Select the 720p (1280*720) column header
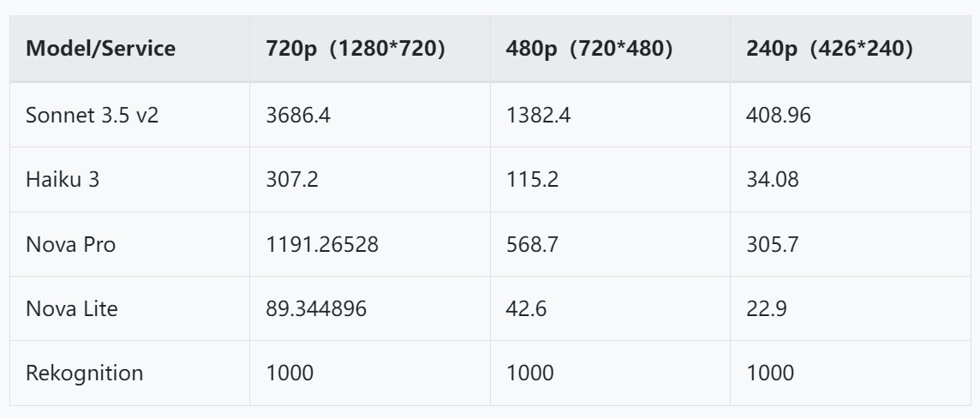Viewport: 980px width, 418px height. click(356, 49)
